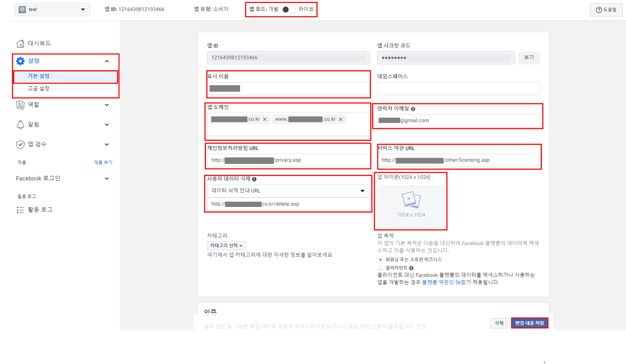626x364 pixels.
Task: Click the 삭제 button
Action: (x=499, y=323)
